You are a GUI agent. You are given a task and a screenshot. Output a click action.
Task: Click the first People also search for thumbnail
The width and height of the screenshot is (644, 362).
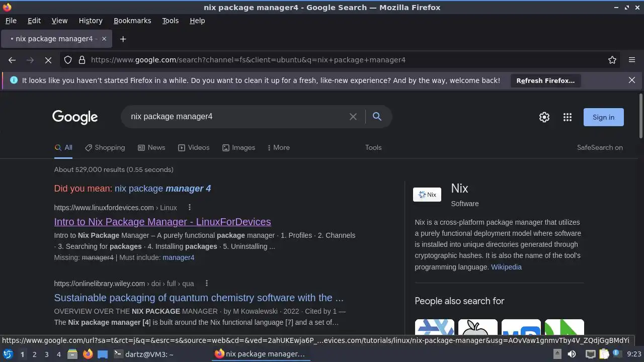click(435, 327)
